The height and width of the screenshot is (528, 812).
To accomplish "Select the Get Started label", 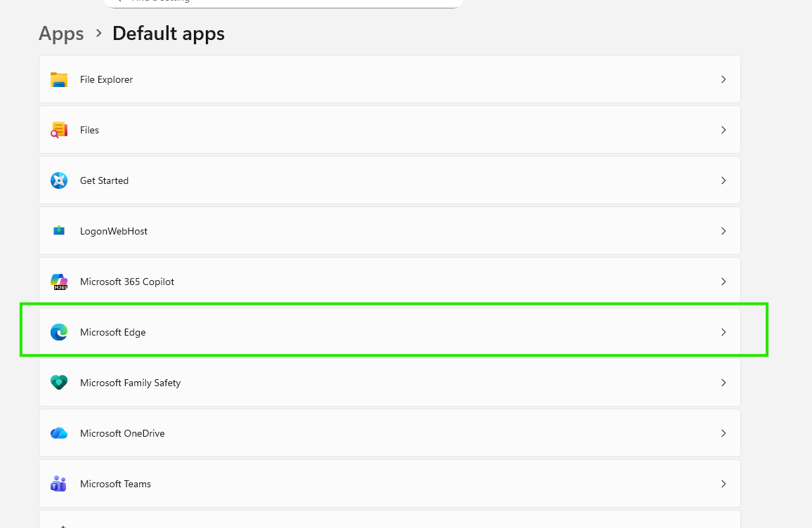I will click(104, 180).
